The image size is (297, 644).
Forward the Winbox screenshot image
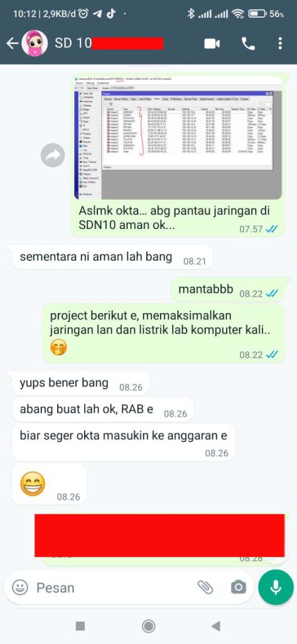pyautogui.click(x=53, y=155)
